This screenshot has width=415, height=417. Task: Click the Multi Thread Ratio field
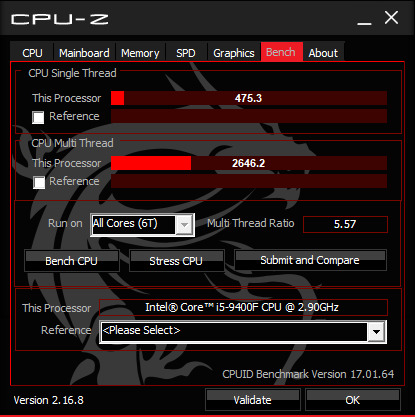[x=345, y=224]
